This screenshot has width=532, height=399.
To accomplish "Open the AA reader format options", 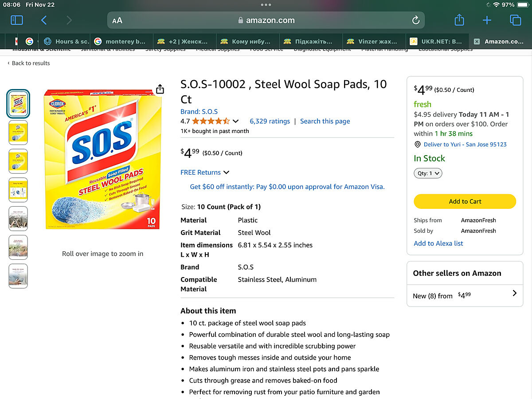I will click(117, 20).
